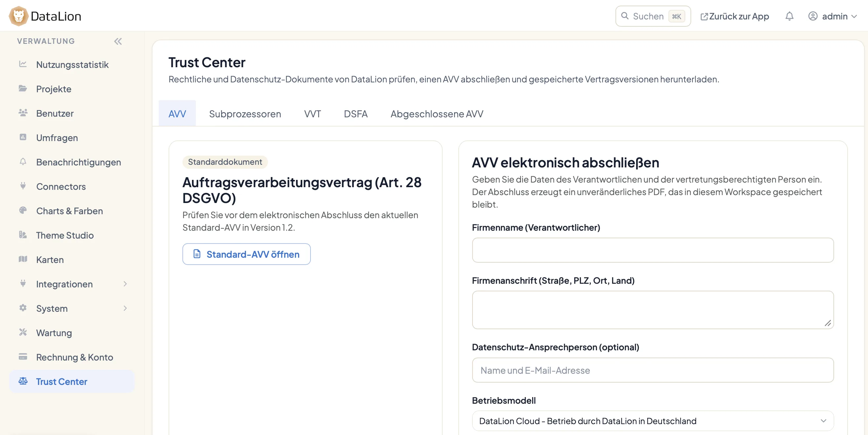Click the Umfragen poll icon

point(23,137)
